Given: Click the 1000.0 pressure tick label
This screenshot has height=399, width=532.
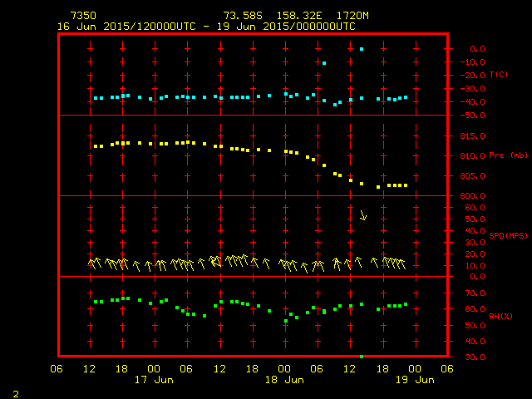Looking at the screenshot, I should pos(470,196).
